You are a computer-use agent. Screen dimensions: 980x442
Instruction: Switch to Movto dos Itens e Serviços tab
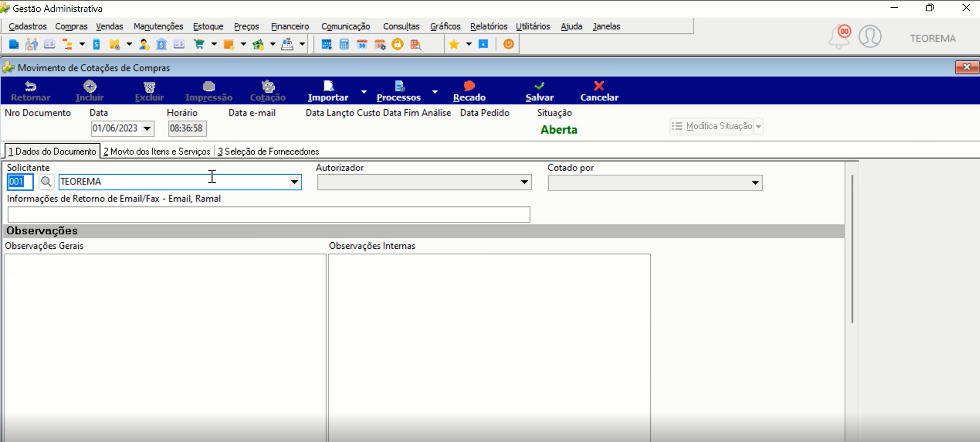(157, 152)
